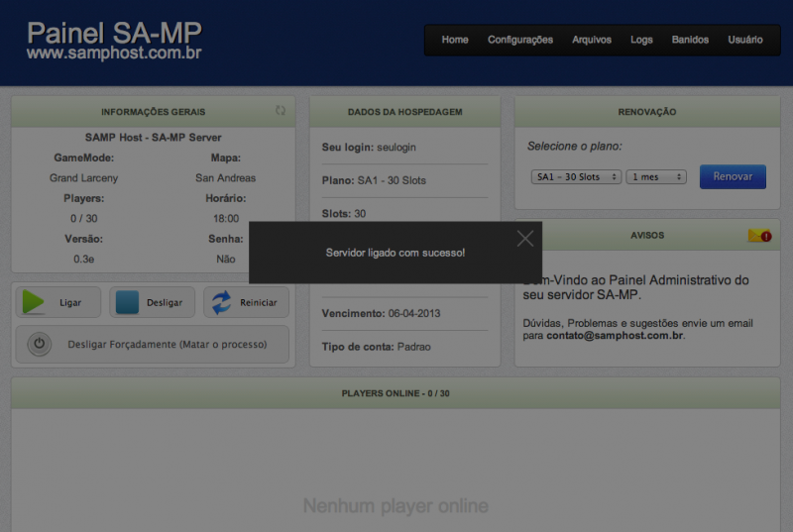Click the 'Tipo de conta: Padrao' line
This screenshot has width=793, height=532.
click(x=377, y=347)
